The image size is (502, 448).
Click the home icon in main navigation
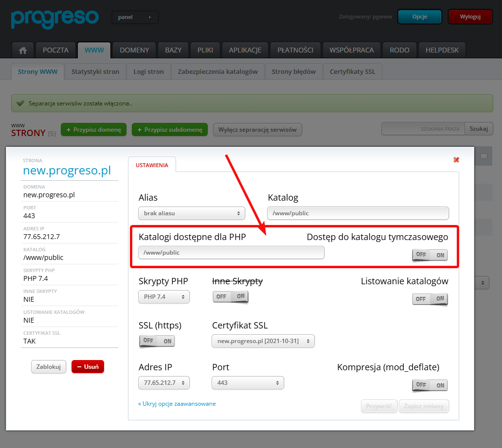pos(22,50)
